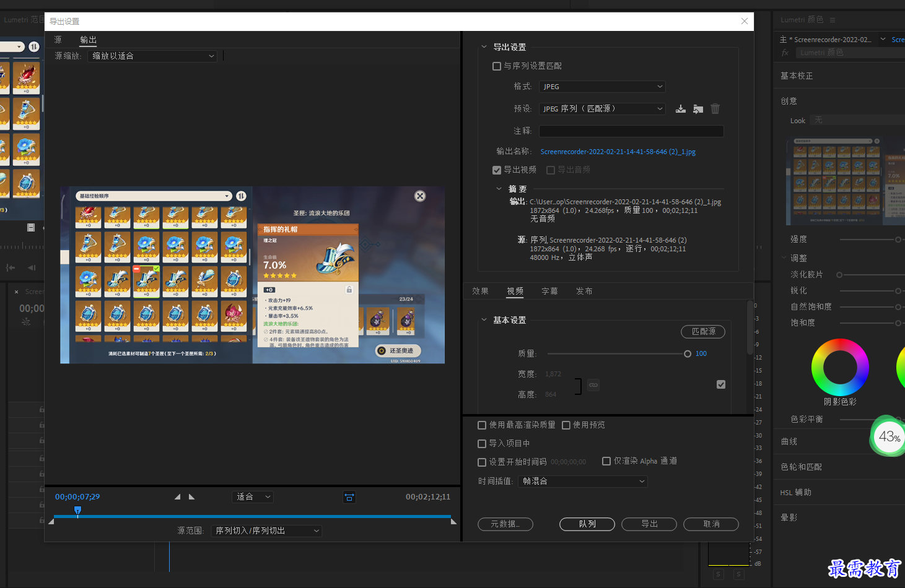This screenshot has height=588, width=905.
Task: Toggle the export audio checkbox
Action: pos(551,170)
